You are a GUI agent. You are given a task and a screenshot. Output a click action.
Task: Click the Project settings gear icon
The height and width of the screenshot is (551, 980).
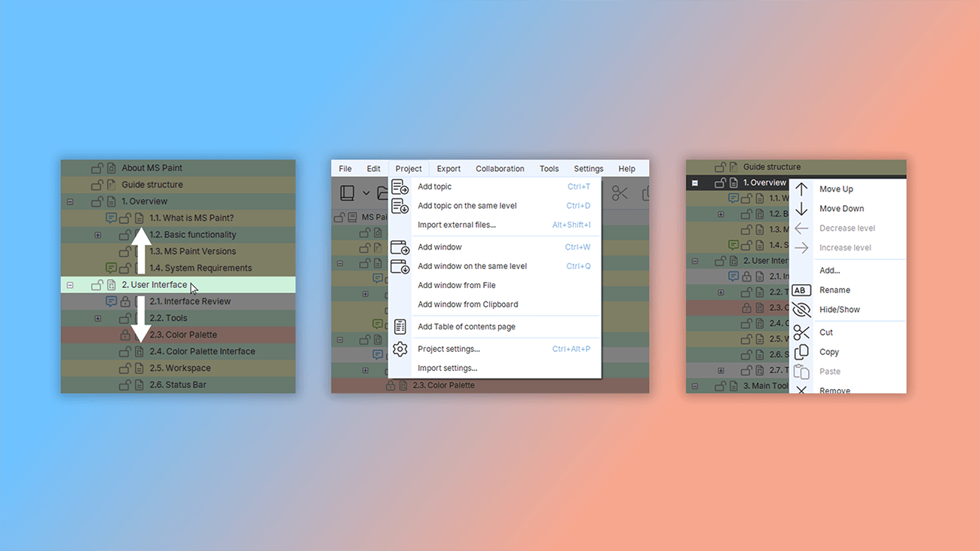(400, 350)
